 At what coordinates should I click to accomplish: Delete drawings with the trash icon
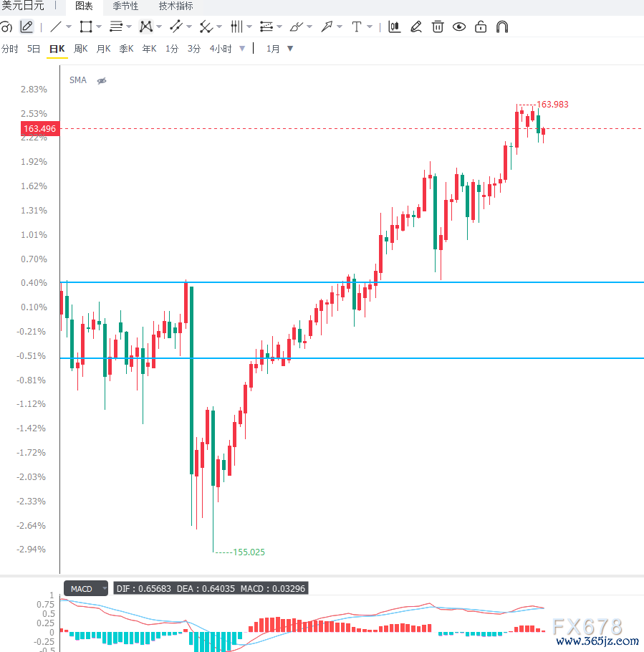[x=438, y=27]
